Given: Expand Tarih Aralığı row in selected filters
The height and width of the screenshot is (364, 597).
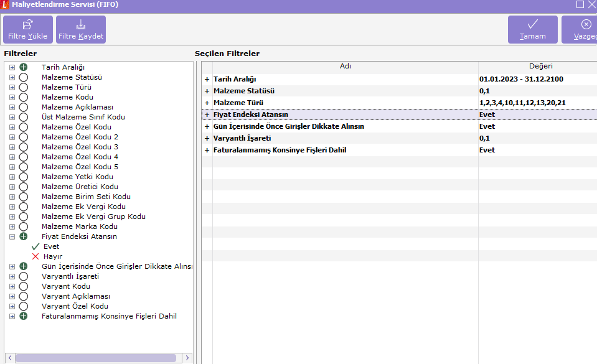Looking at the screenshot, I should (x=207, y=79).
